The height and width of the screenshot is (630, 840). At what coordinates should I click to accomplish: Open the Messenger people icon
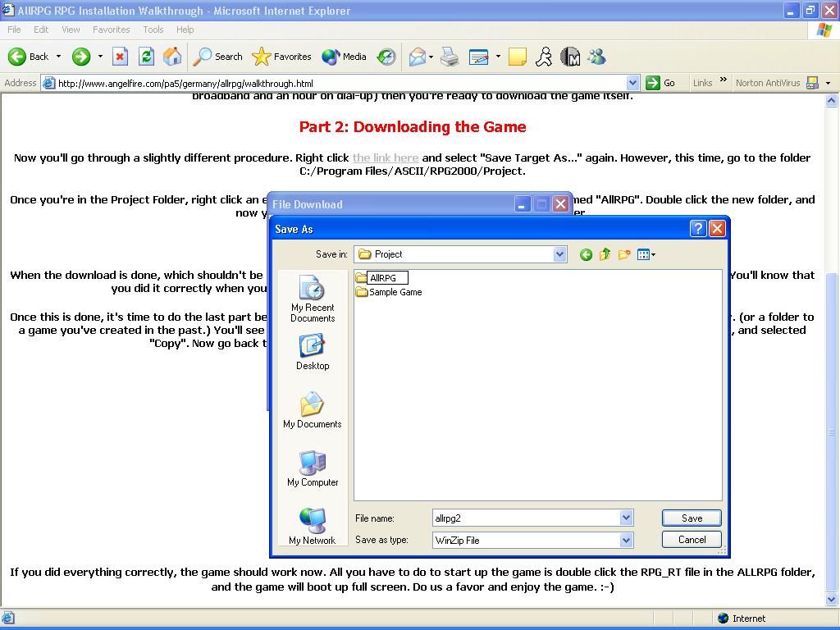pos(597,57)
